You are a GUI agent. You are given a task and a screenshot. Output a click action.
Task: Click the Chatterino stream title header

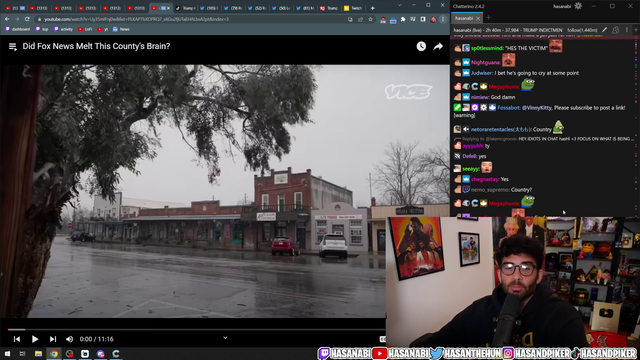pos(508,30)
